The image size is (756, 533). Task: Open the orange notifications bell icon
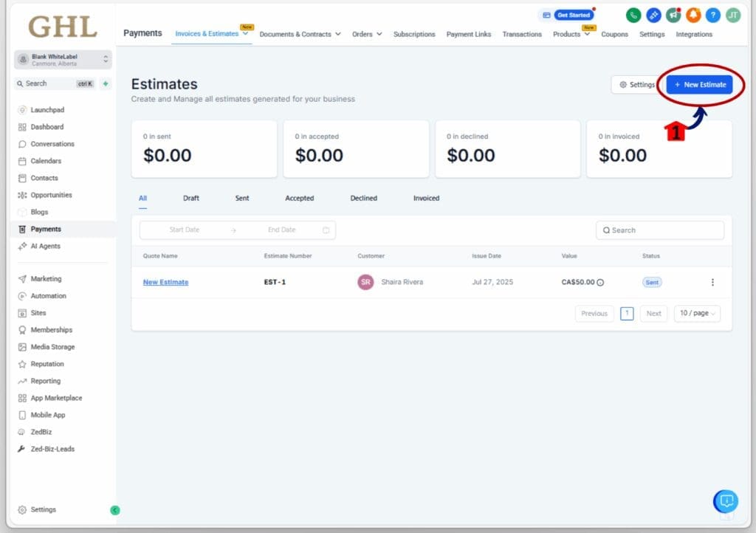coord(693,16)
